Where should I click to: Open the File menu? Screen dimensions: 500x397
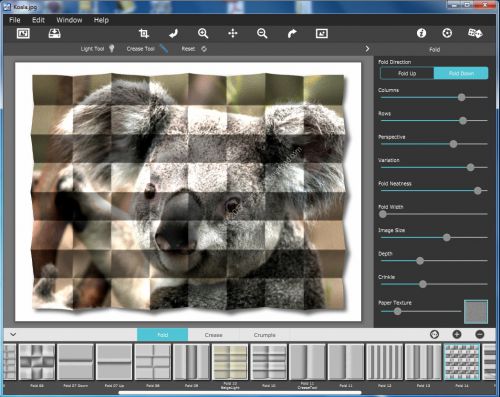(15, 20)
